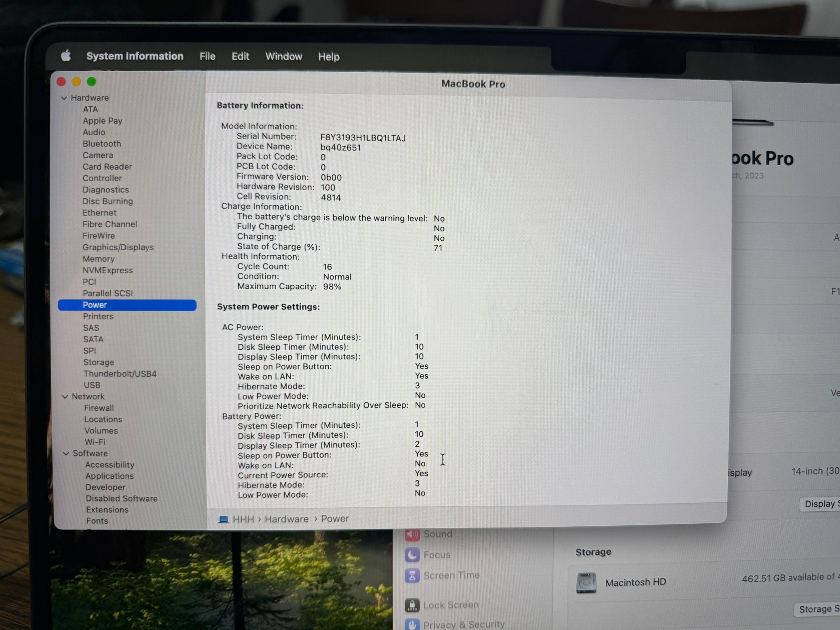Click the Macintosh HD drive icon
This screenshot has width=840, height=630.
(x=586, y=583)
